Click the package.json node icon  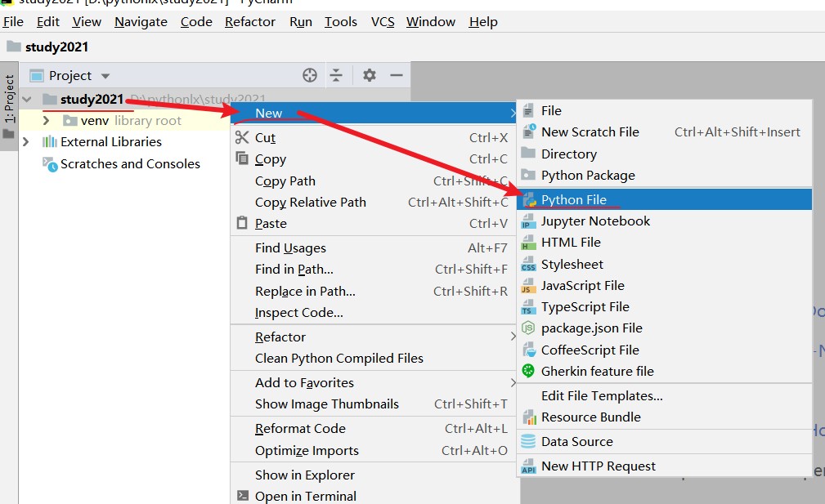528,328
